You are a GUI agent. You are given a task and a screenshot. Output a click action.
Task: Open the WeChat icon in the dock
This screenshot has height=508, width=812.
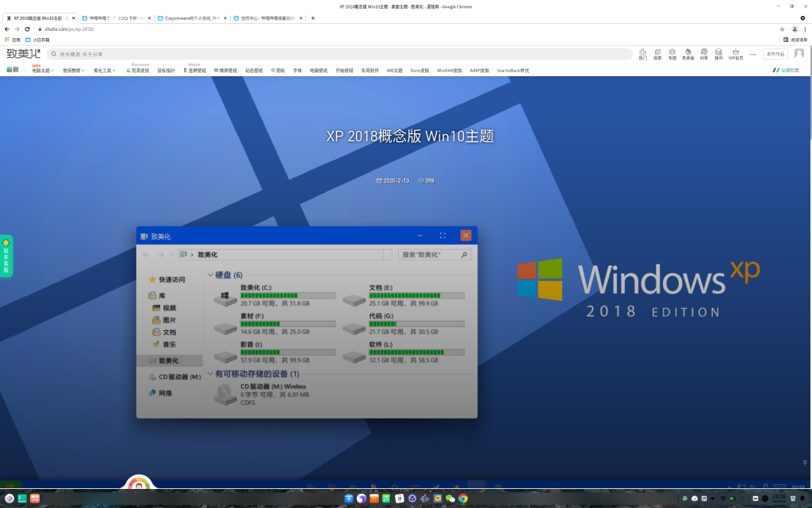coord(450,498)
